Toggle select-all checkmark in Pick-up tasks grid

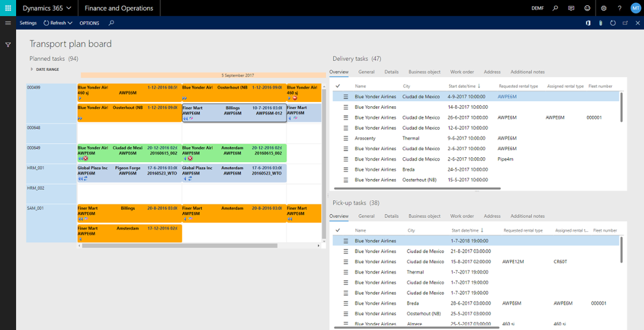point(338,230)
